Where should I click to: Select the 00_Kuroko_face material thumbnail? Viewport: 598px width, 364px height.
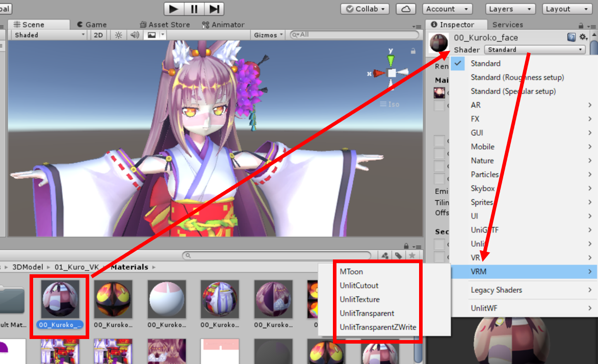pyautogui.click(x=60, y=299)
